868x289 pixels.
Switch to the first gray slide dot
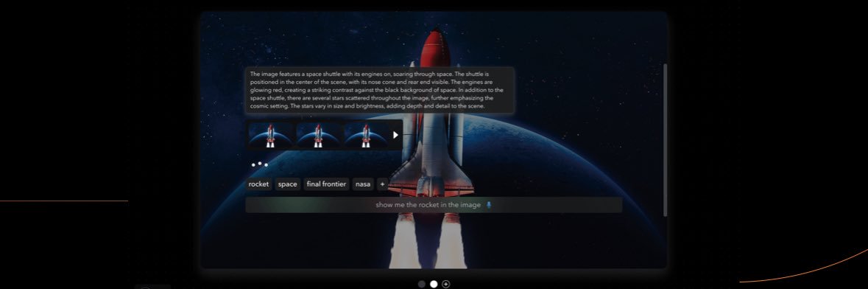(x=422, y=284)
